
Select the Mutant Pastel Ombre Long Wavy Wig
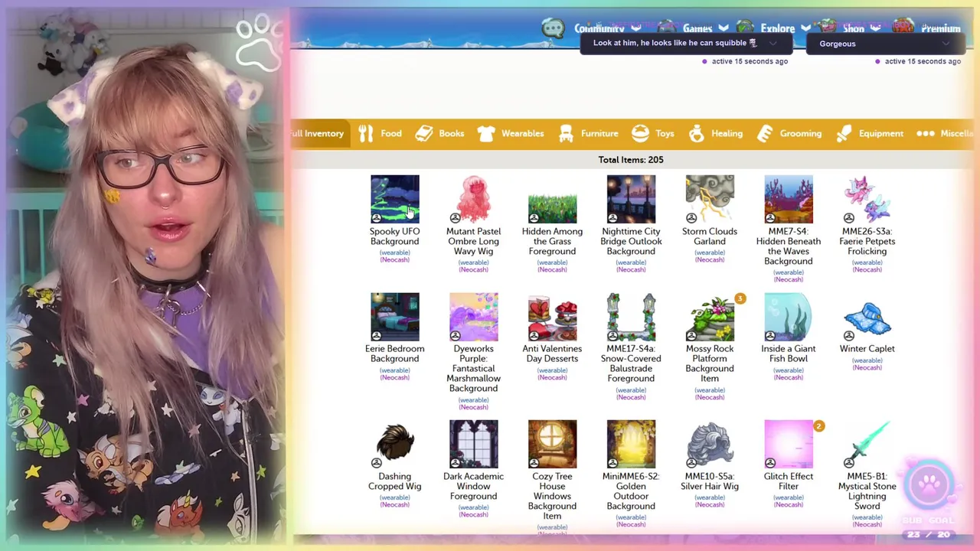click(x=473, y=199)
